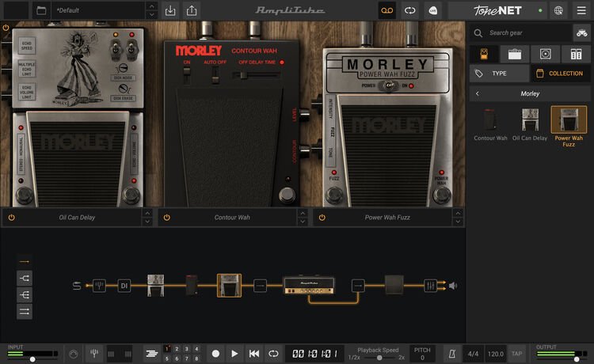594x364 pixels.
Task: Switch to the TYPE tab
Action: click(x=497, y=73)
